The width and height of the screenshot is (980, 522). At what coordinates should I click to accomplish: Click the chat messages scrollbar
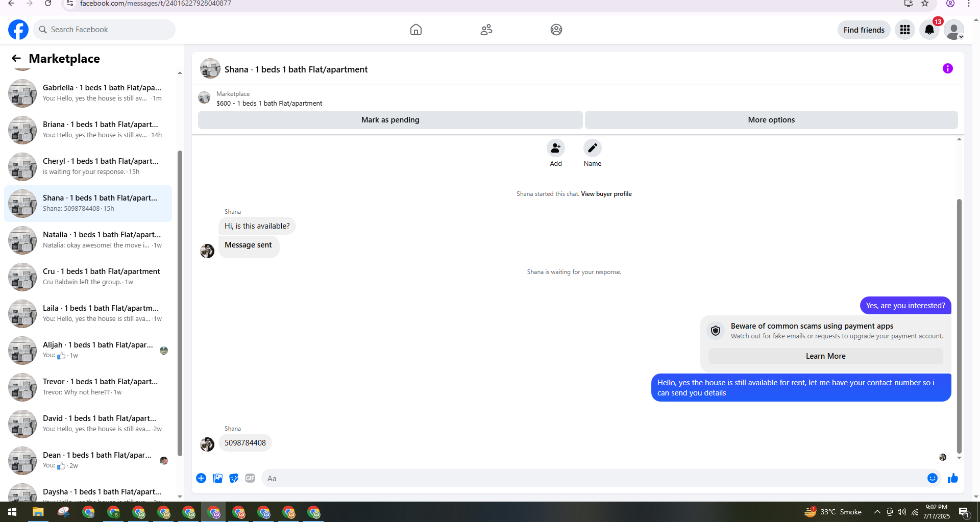pyautogui.click(x=959, y=326)
